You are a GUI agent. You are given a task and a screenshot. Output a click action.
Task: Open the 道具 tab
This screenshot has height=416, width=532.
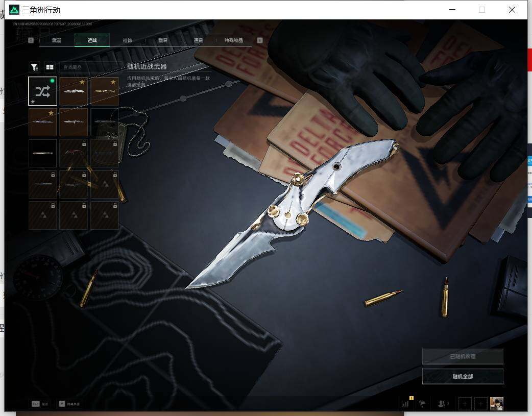pos(198,40)
